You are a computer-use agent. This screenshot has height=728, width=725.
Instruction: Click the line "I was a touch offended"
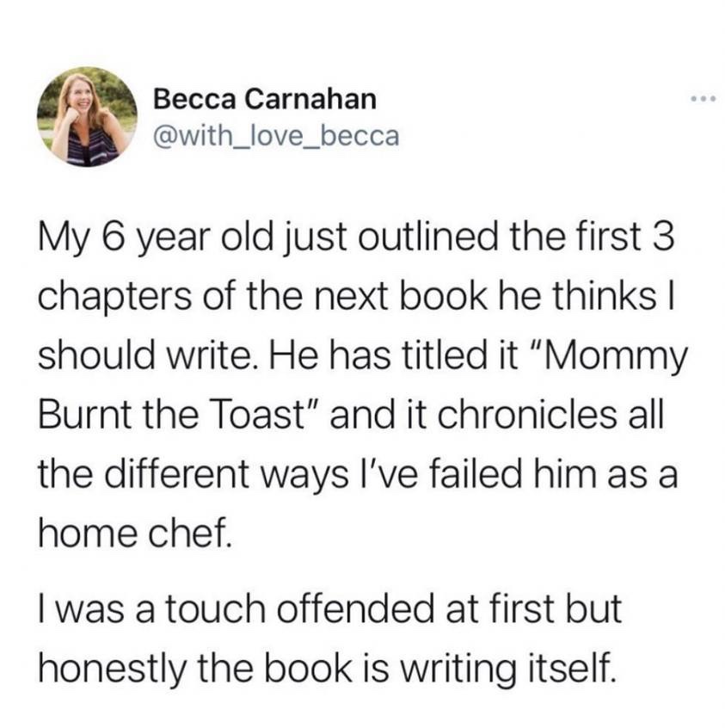(x=329, y=608)
